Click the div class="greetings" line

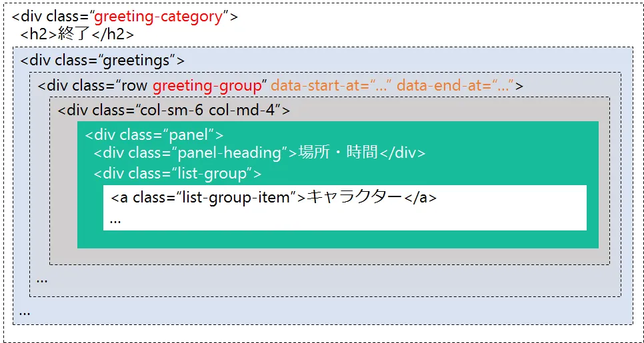pyautogui.click(x=102, y=61)
